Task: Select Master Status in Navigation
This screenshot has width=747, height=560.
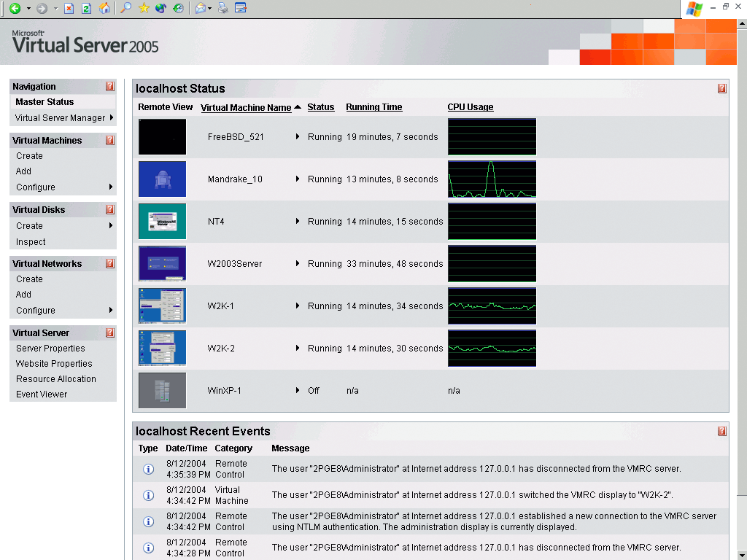Action: [44, 102]
